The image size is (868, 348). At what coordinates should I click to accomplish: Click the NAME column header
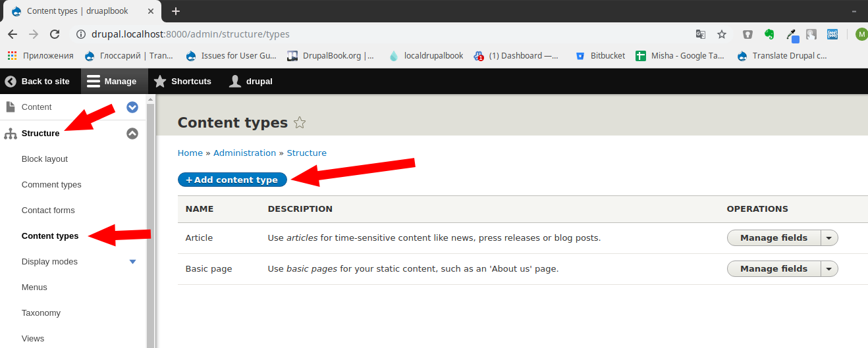tap(200, 209)
